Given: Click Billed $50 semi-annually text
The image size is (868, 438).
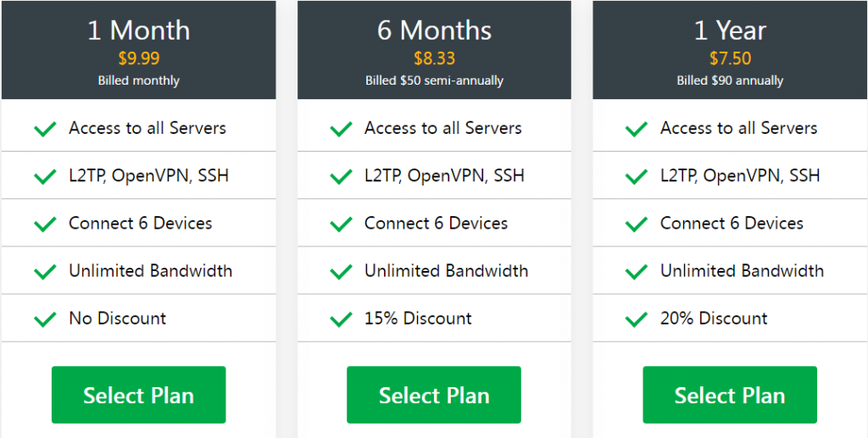Looking at the screenshot, I should pyautogui.click(x=435, y=80).
